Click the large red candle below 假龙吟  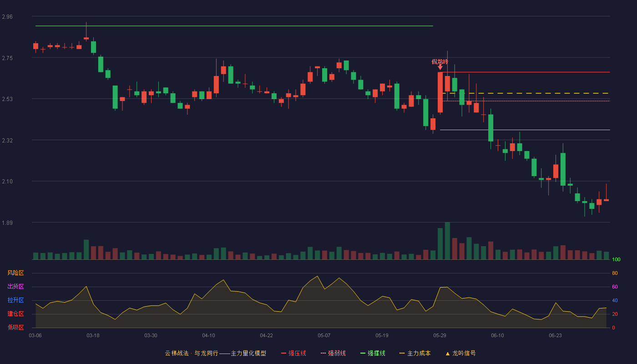(x=440, y=92)
